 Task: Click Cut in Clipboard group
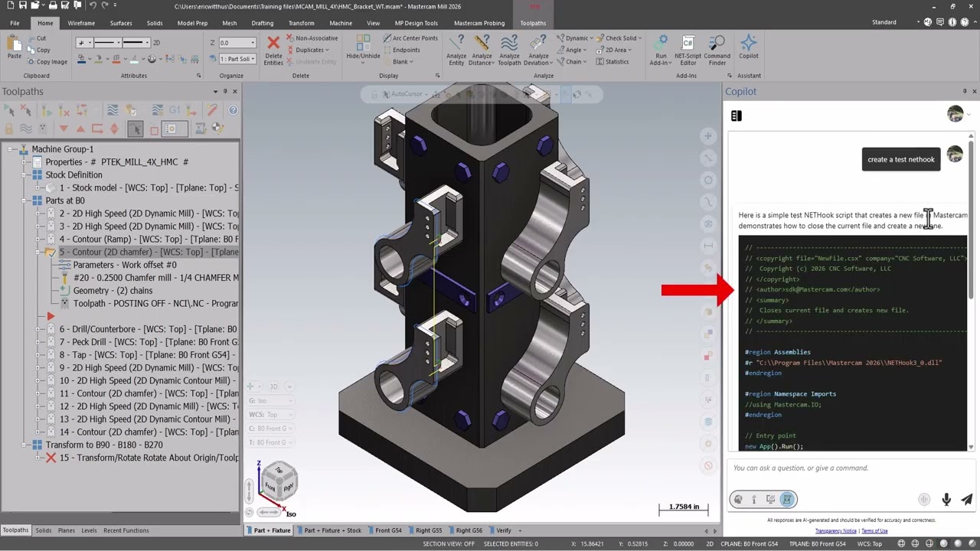(x=37, y=38)
